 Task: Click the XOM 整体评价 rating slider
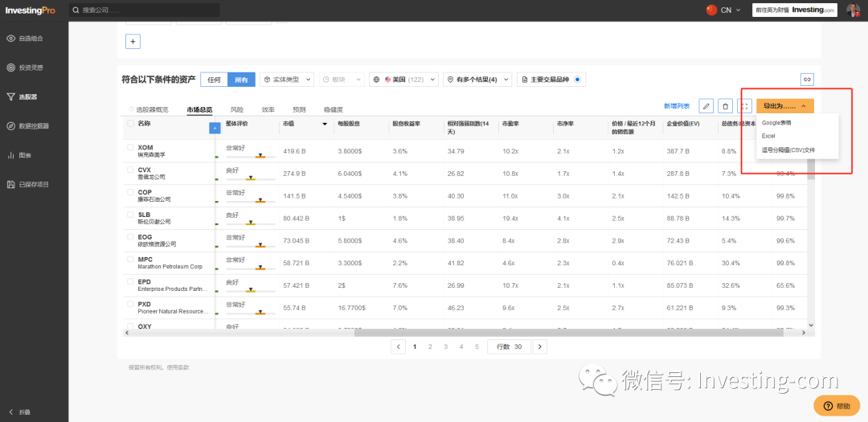250,156
